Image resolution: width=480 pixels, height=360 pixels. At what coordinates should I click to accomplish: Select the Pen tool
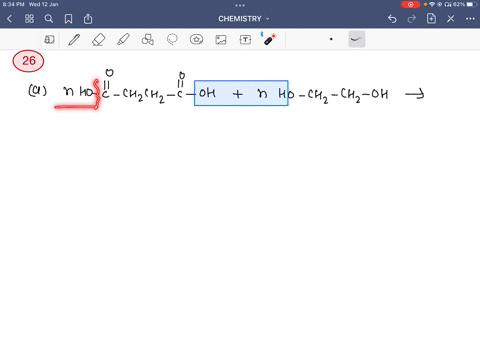coord(74,40)
